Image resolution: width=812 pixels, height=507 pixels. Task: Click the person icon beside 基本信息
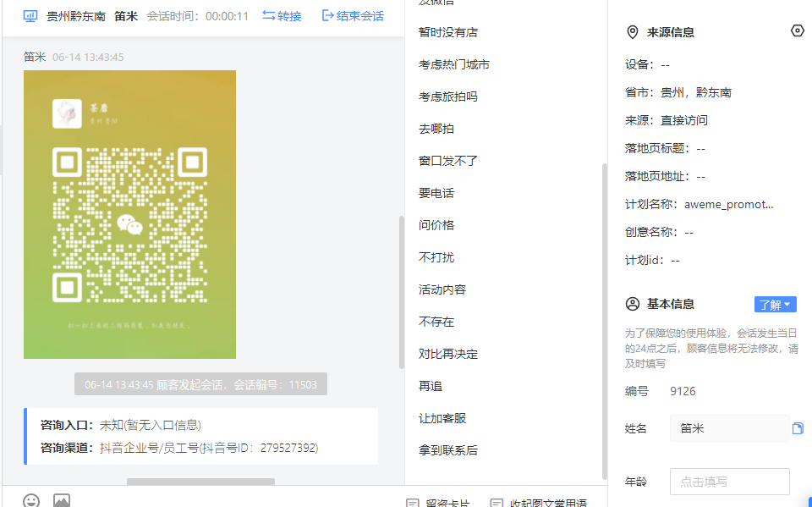click(633, 304)
